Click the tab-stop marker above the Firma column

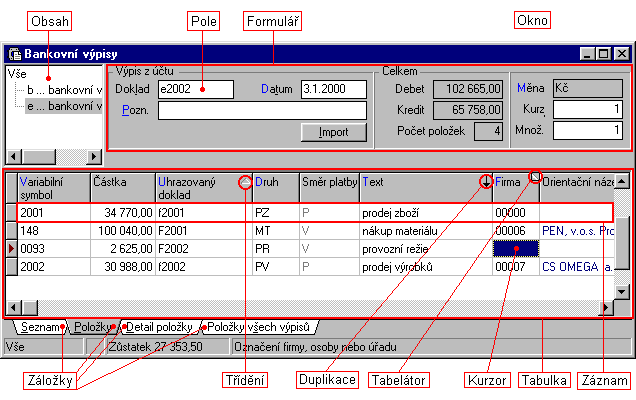(x=535, y=176)
